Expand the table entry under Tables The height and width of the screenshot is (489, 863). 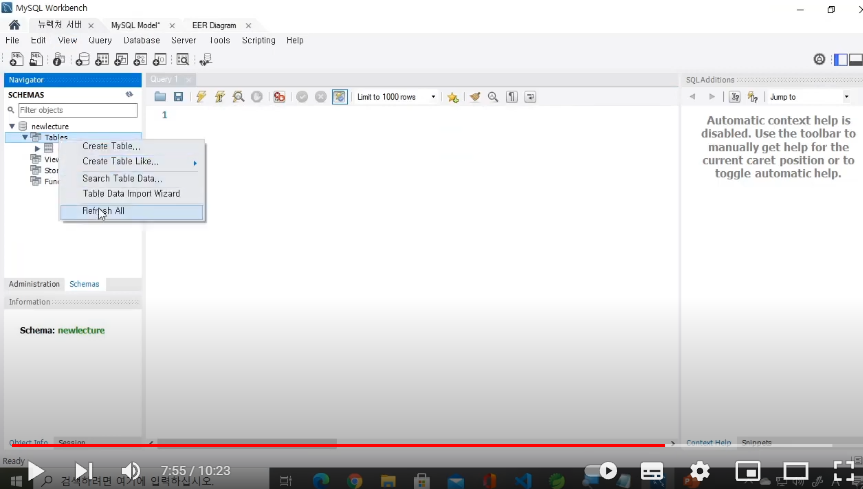(37, 149)
